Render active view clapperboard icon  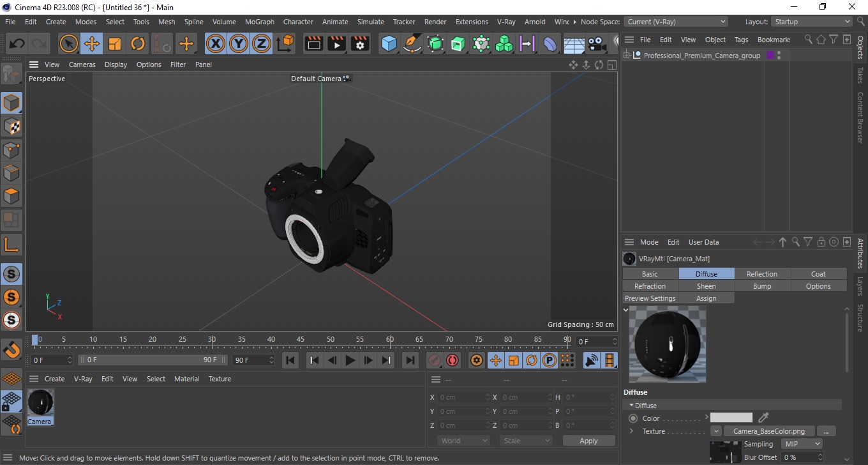pyautogui.click(x=314, y=43)
